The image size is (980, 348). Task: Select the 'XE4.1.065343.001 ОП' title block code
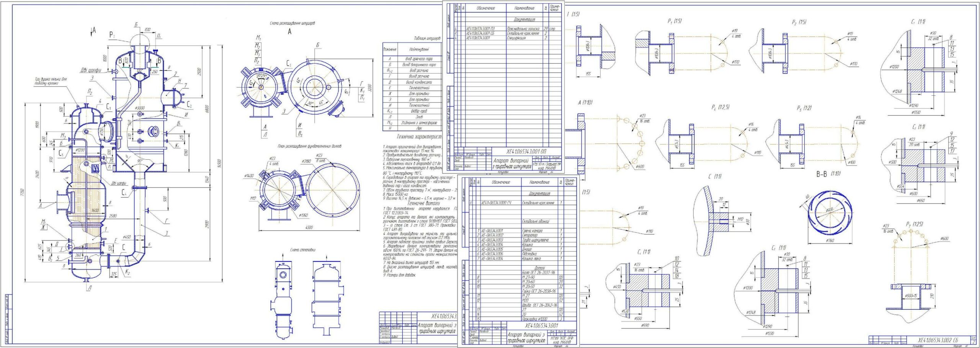(526, 152)
